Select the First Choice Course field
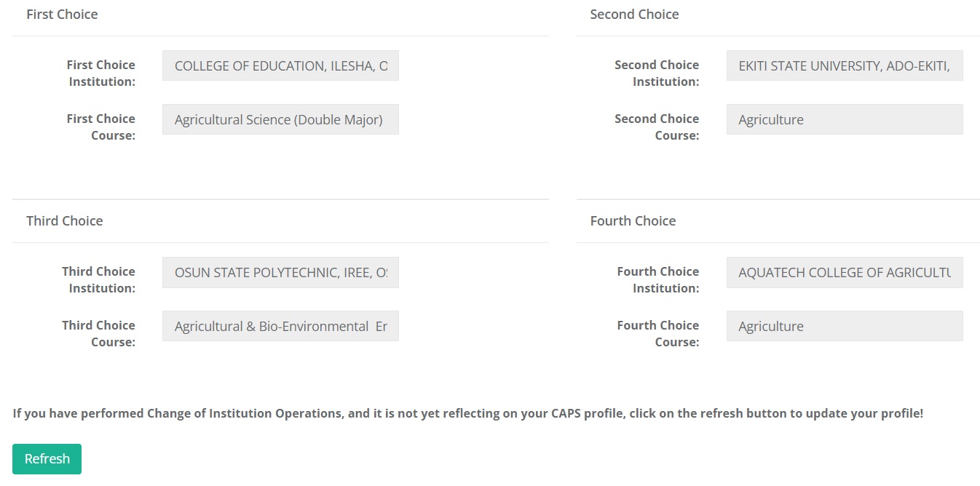The width and height of the screenshot is (980, 486). pyautogui.click(x=280, y=119)
